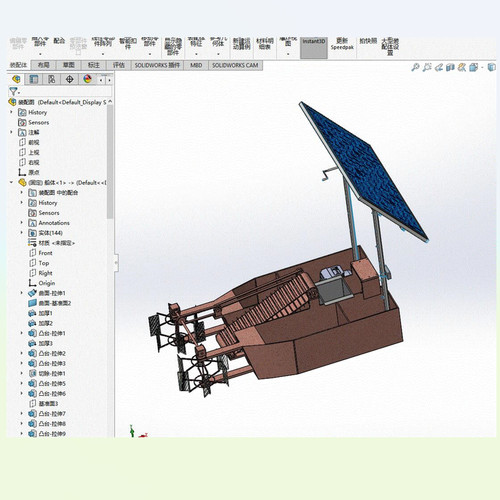Click the Section View icon in view toolbar
This screenshot has width=500, height=500.
point(450,67)
